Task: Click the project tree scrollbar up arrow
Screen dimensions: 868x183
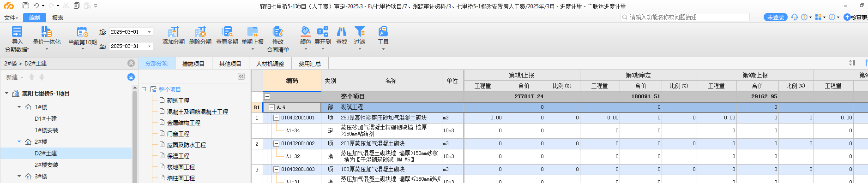Action: (135, 88)
